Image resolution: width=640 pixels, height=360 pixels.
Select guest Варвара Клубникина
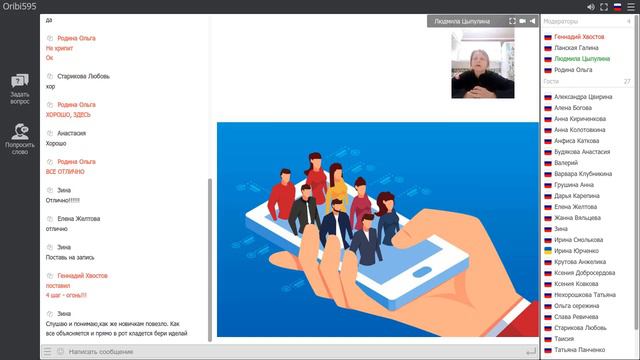click(x=583, y=174)
